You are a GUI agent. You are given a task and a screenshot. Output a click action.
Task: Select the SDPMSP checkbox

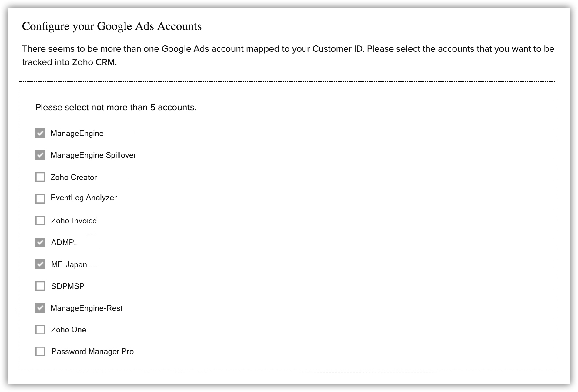point(40,286)
